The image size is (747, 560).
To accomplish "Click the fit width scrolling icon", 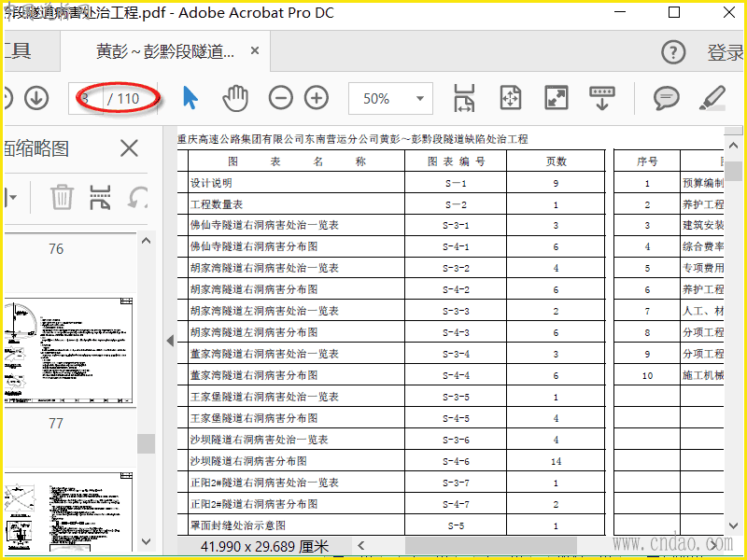I will pyautogui.click(x=464, y=98).
